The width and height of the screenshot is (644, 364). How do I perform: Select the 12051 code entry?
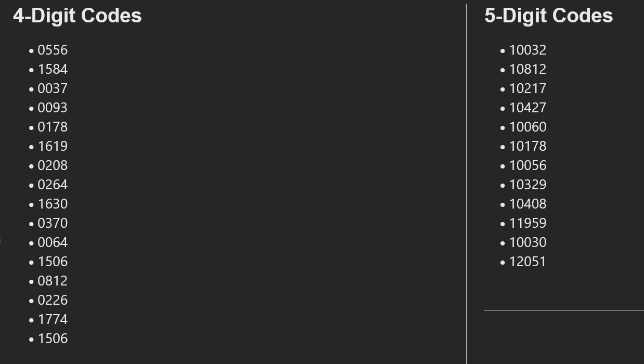527,262
